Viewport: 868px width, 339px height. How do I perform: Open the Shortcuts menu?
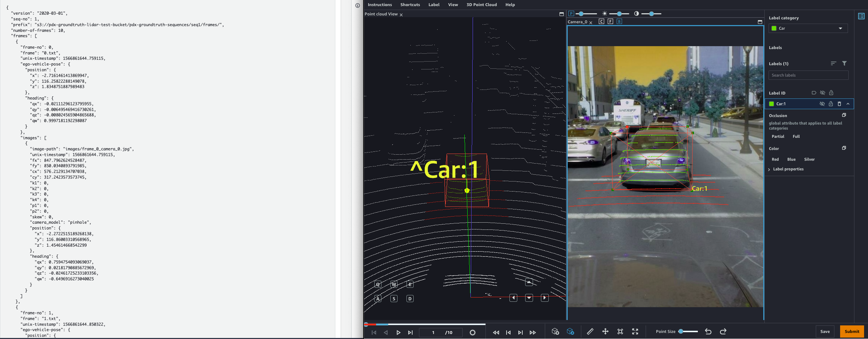point(410,5)
